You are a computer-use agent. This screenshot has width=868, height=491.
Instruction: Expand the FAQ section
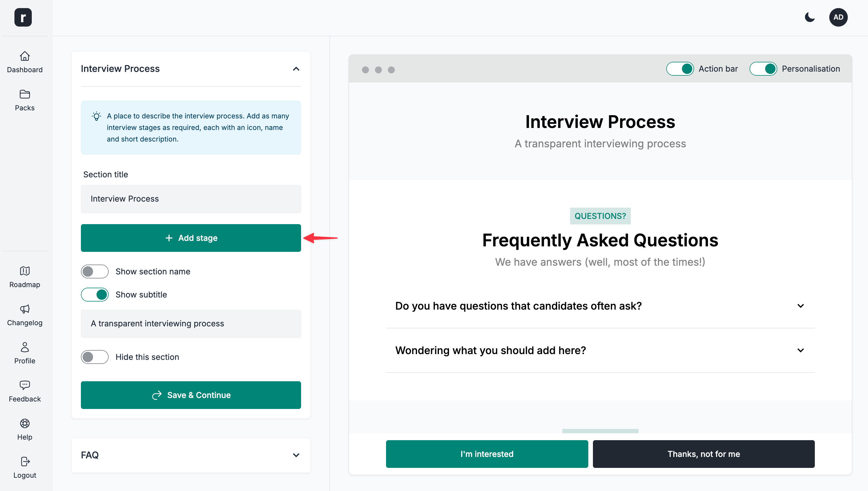click(296, 455)
